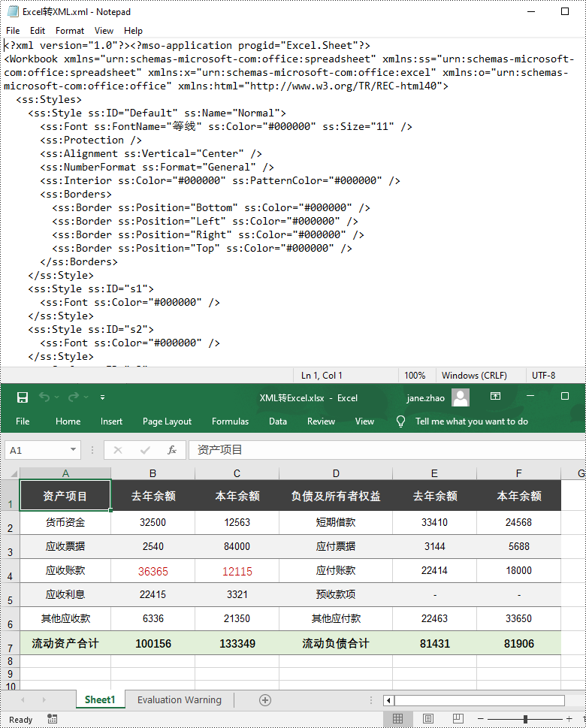586x728 pixels.
Task: Switch to the Home ribbon tab
Action: 68,421
